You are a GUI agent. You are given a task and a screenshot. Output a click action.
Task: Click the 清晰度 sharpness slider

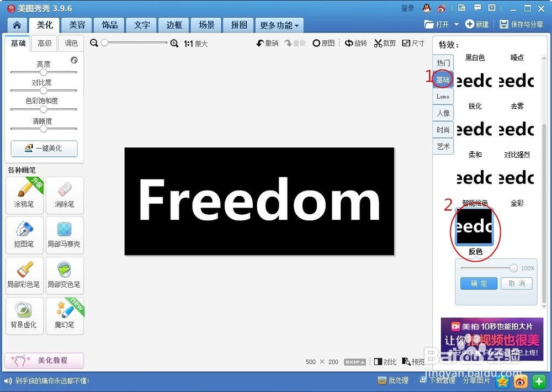pos(44,129)
